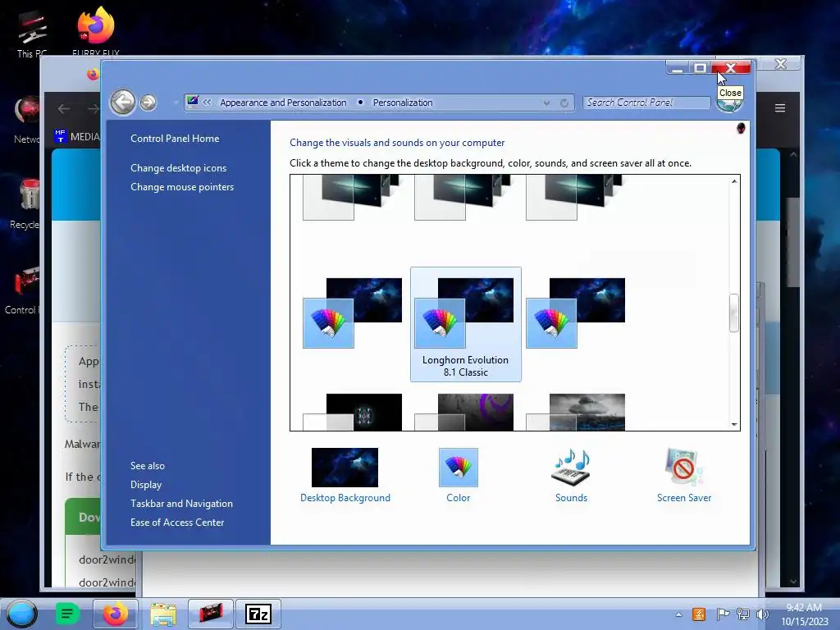Open the Firefox window hamburger menu
Screen dimensions: 840x630
coord(780,108)
